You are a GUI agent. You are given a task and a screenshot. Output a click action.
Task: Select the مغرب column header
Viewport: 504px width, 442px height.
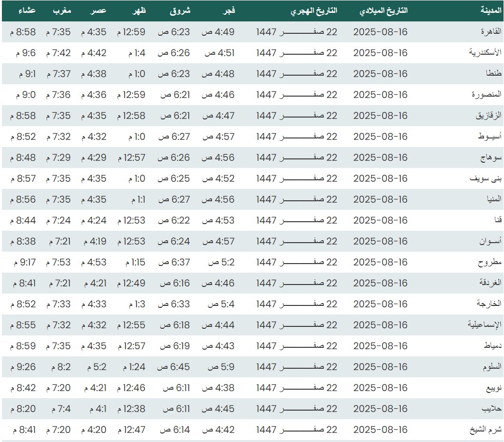[62, 11]
